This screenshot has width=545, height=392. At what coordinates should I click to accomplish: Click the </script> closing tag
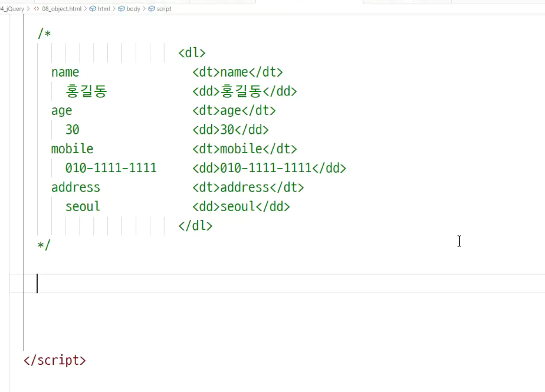pos(55,360)
